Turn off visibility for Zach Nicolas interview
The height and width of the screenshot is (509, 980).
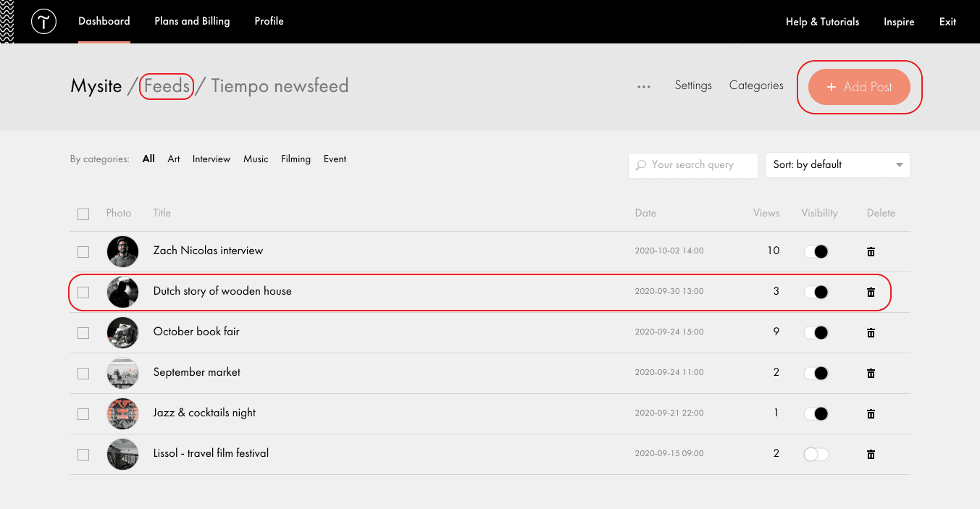(816, 251)
